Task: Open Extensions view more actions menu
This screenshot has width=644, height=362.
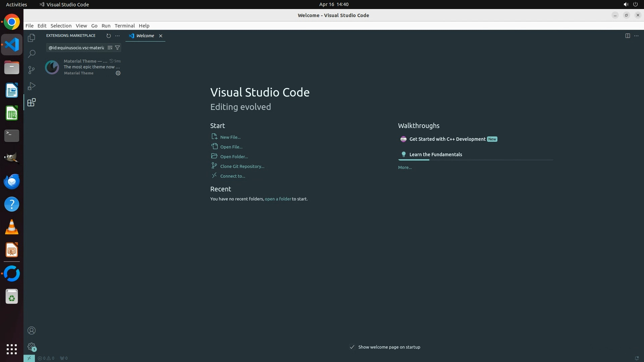Action: pos(117,36)
